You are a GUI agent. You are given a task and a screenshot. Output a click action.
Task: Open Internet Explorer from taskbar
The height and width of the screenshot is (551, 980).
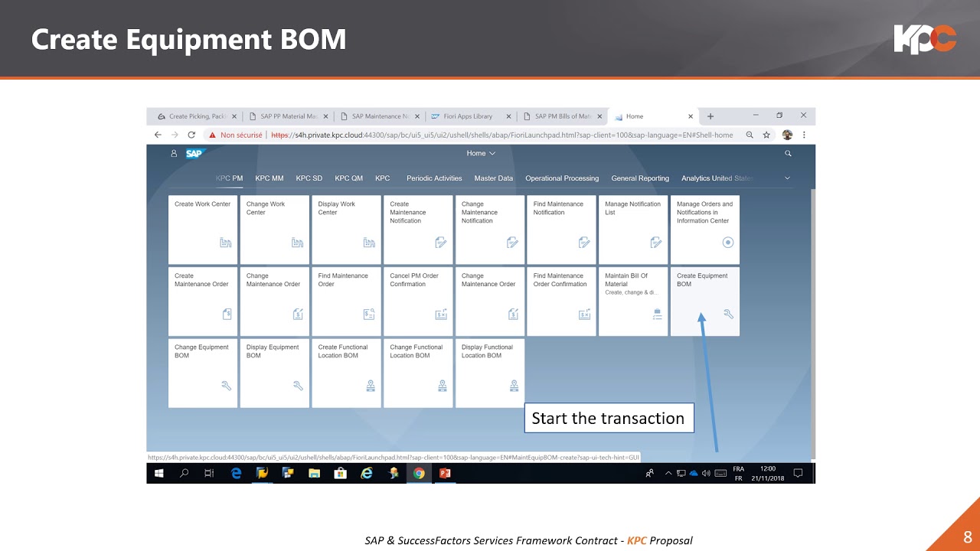[367, 474]
